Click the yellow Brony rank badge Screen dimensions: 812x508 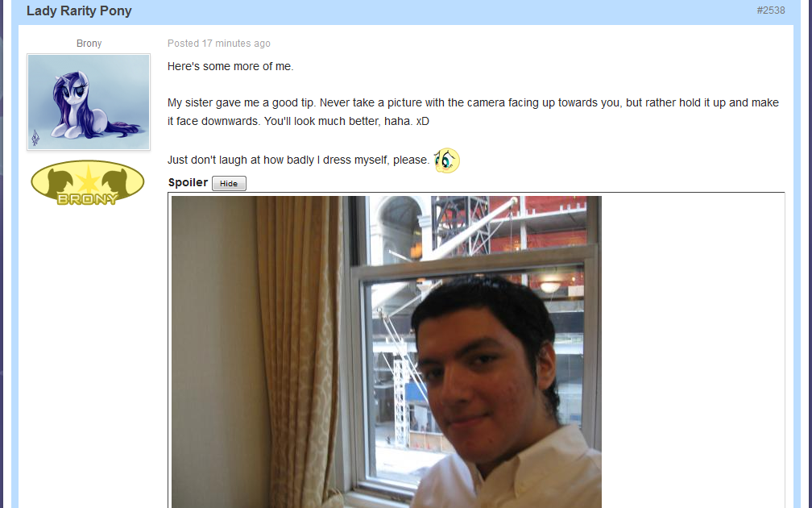pos(88,182)
